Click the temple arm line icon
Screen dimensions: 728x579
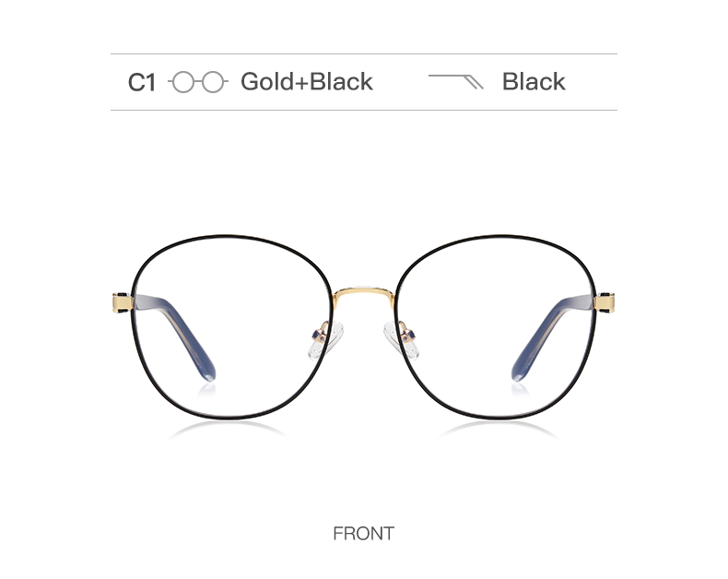456,81
